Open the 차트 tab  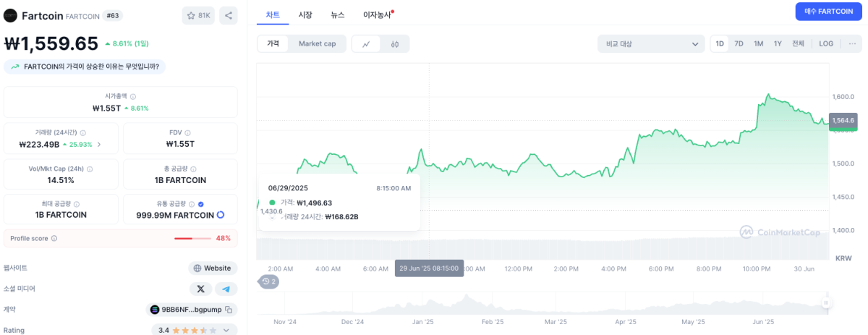tap(273, 14)
